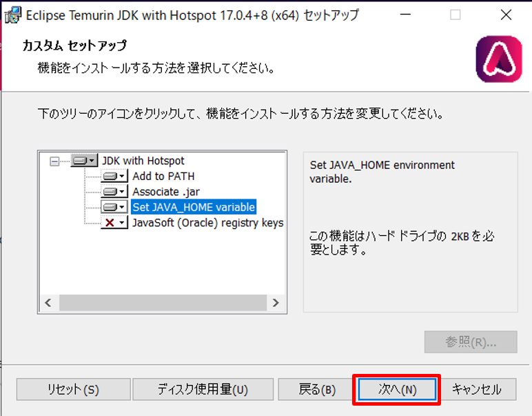Click the 次へ(N) next button
This screenshot has height=416, width=532.
point(397,389)
